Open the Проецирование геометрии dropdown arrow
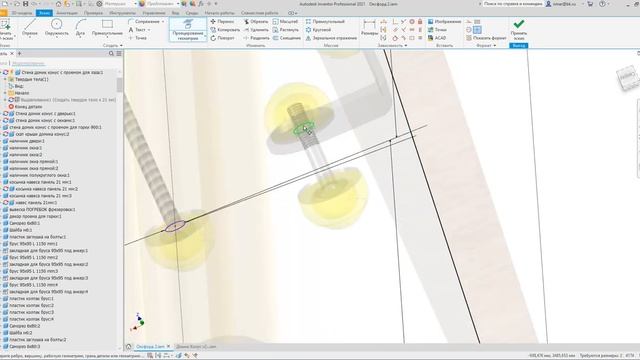 [x=204, y=36]
